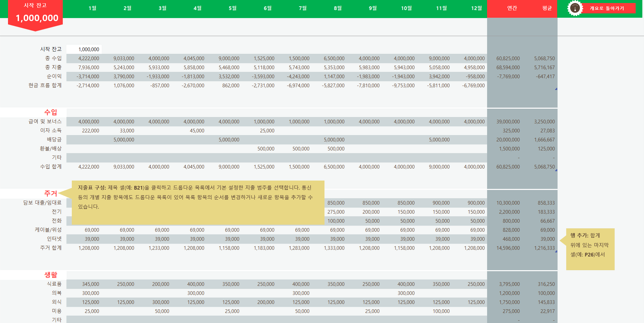Screen dimensions: 644x323
Task: Select 주거 합계 August value 1,333,000
Action: pos(334,248)
